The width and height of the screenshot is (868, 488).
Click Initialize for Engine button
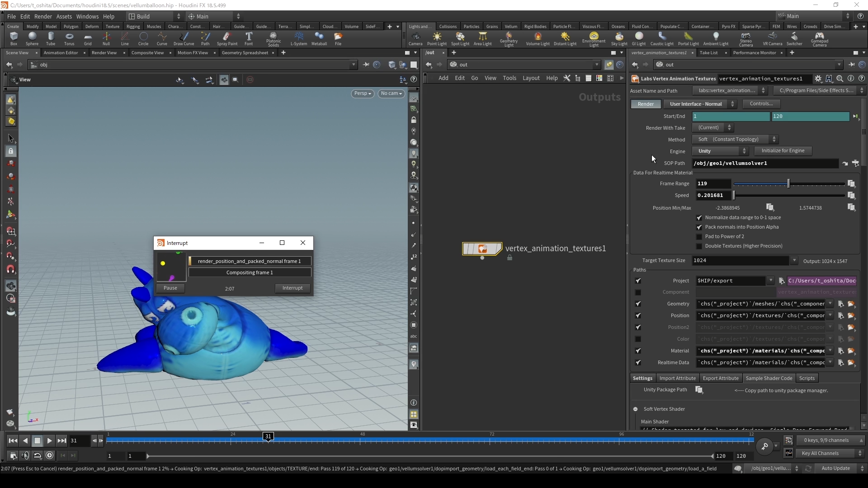coord(783,151)
